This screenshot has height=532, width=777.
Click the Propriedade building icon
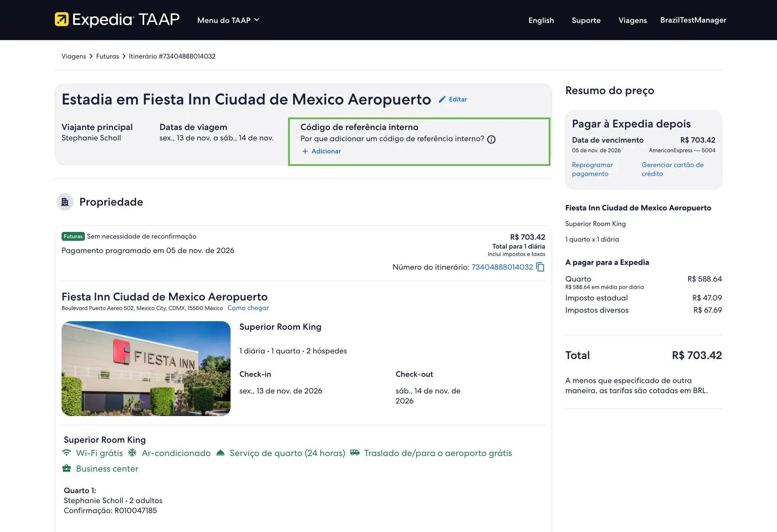[65, 202]
